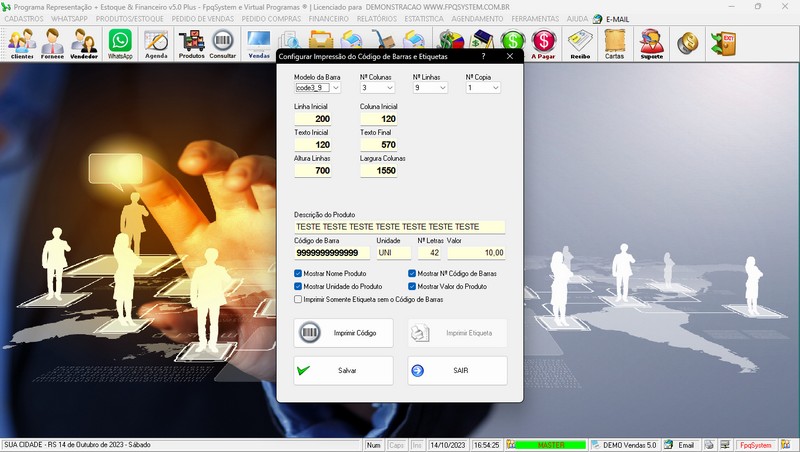Expand the Nº Linhas dropdown
The width and height of the screenshot is (800, 452).
[442, 88]
